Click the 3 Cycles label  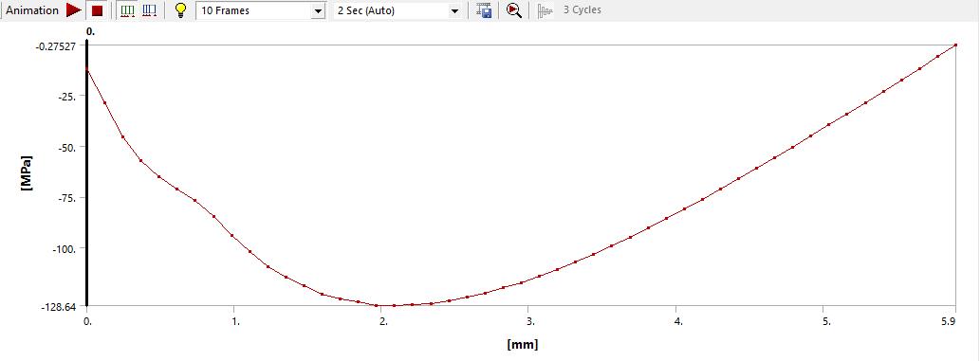[582, 10]
